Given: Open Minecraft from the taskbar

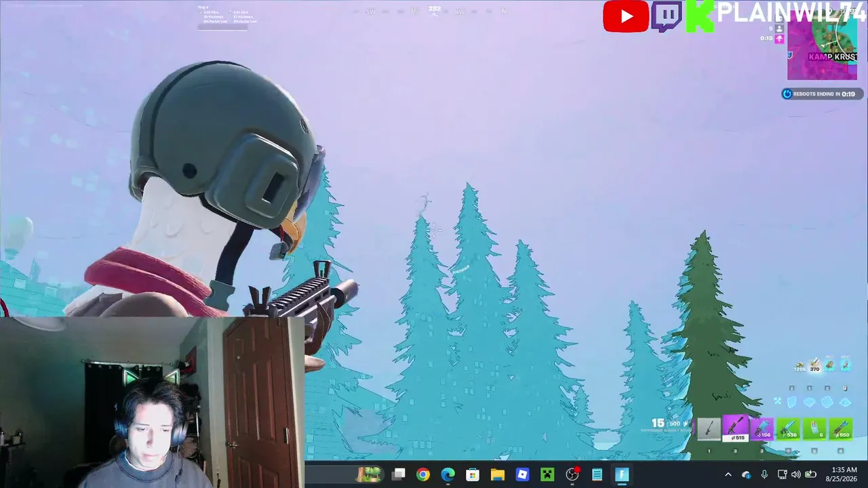Looking at the screenshot, I should point(547,474).
